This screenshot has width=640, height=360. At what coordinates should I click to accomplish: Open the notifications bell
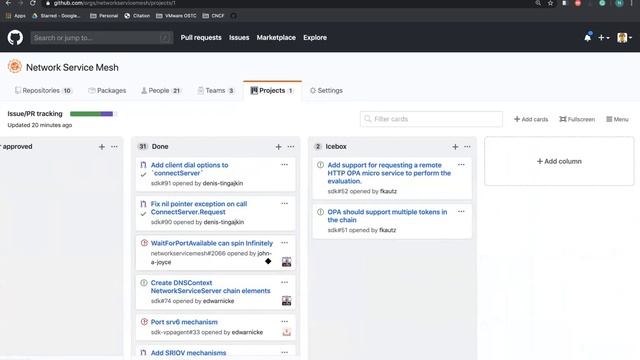click(x=587, y=38)
